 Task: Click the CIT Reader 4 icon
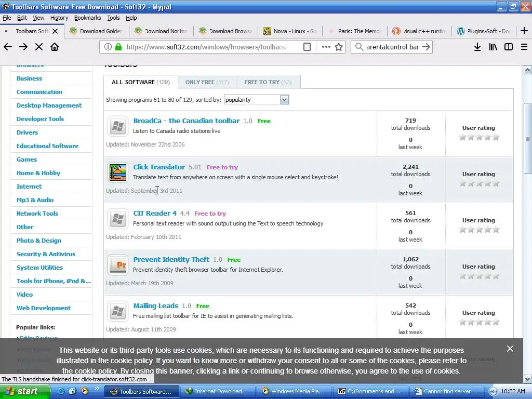click(118, 219)
